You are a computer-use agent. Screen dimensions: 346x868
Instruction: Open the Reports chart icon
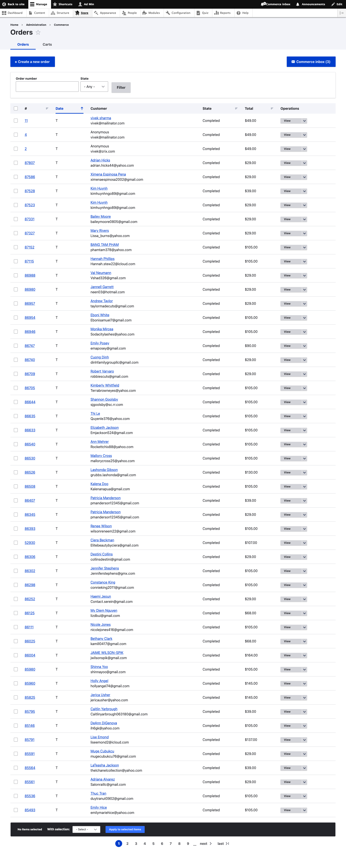coord(217,13)
